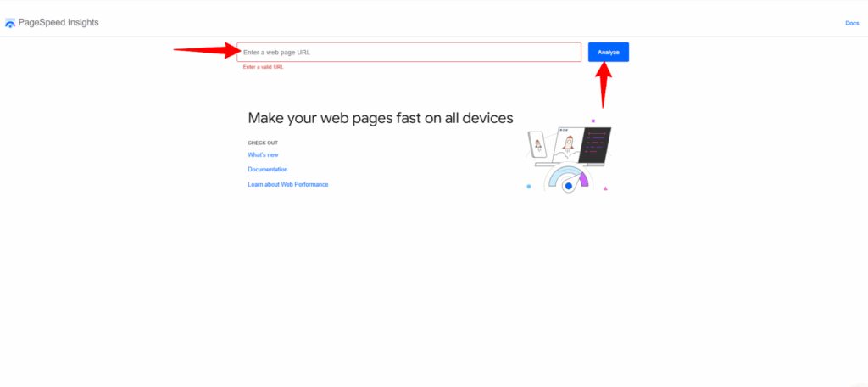Focus the Enter a web page URL field
Image resolution: width=868 pixels, height=387 pixels.
pos(409,52)
